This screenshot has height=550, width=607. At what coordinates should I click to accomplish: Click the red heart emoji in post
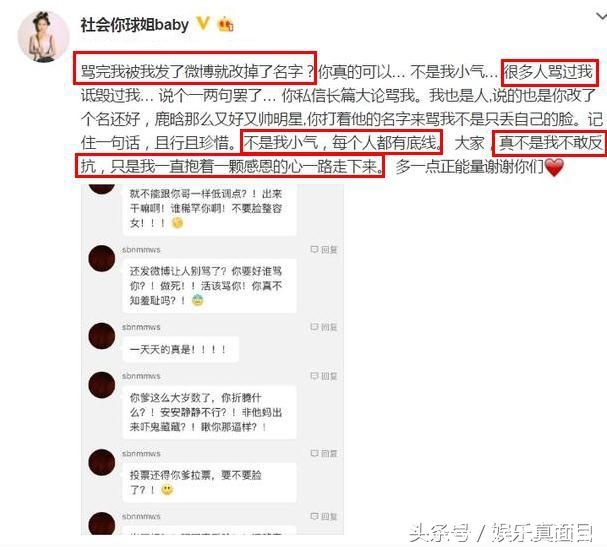554,168
